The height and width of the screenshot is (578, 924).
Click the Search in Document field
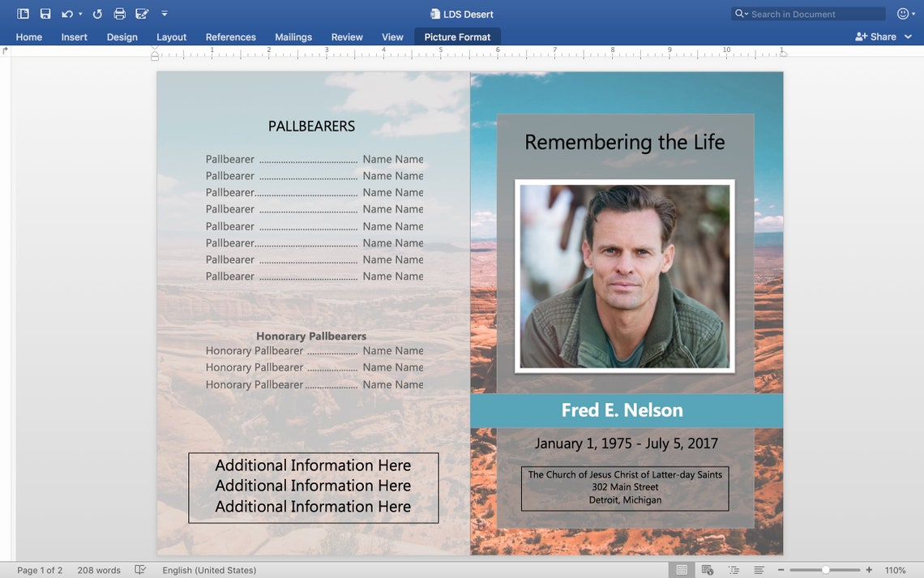click(807, 13)
